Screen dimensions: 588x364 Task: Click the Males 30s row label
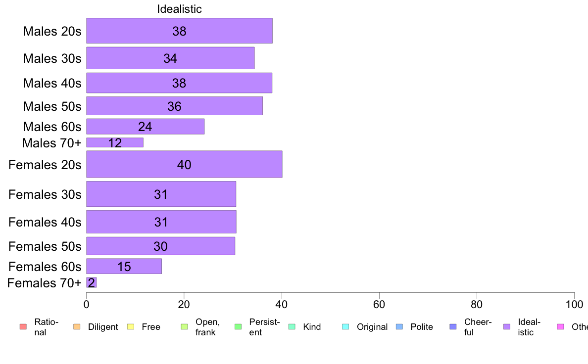point(52,58)
